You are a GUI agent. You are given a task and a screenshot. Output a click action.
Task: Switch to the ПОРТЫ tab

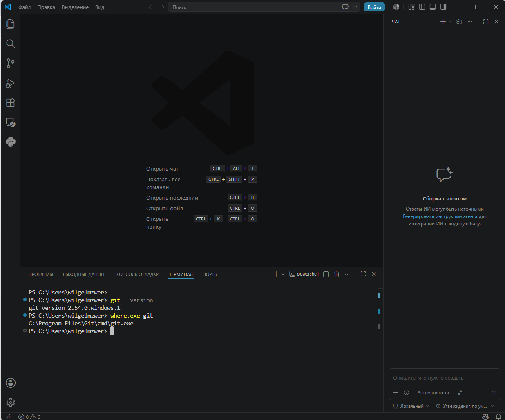(x=210, y=274)
